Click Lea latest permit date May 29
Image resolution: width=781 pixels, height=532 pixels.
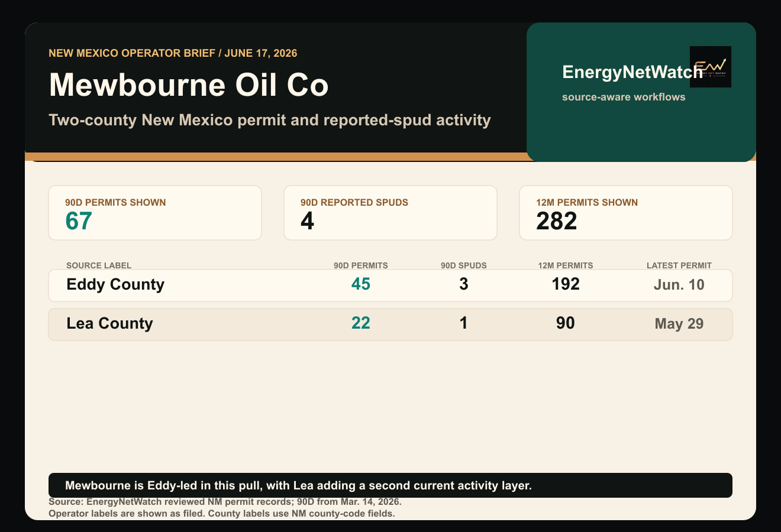(x=679, y=324)
